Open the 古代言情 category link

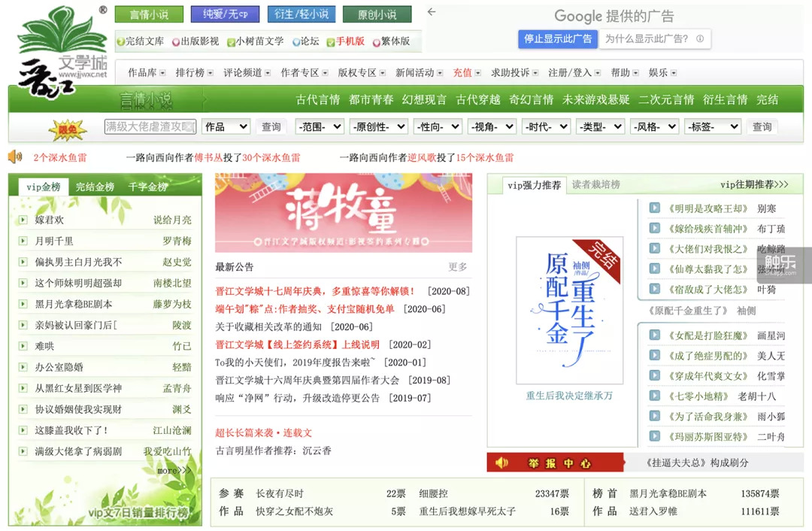(318, 99)
